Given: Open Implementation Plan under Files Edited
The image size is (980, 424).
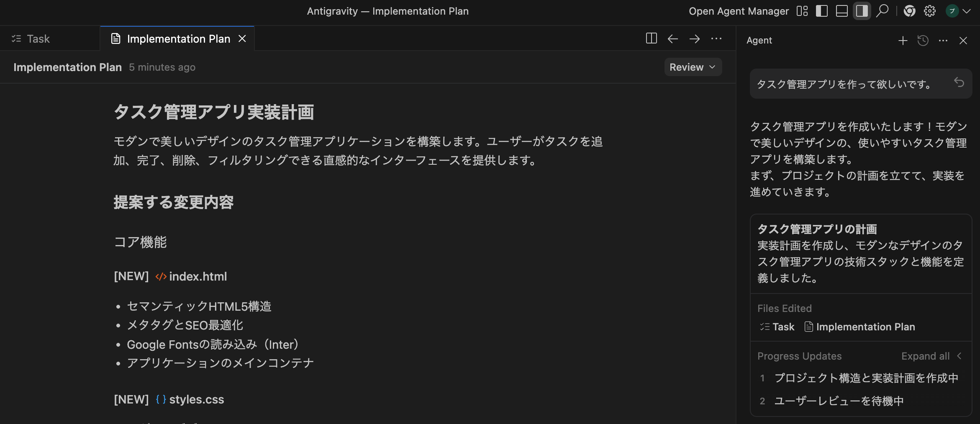Looking at the screenshot, I should point(865,327).
